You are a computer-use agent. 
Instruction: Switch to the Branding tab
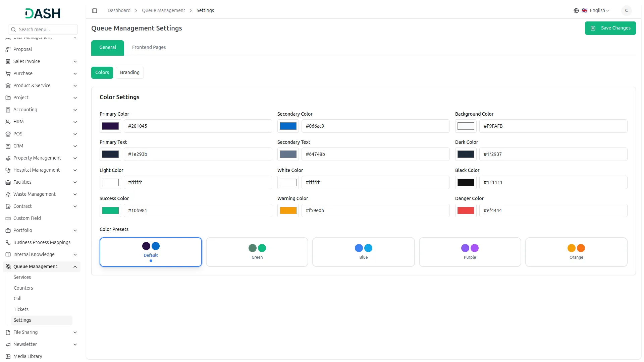click(x=129, y=73)
